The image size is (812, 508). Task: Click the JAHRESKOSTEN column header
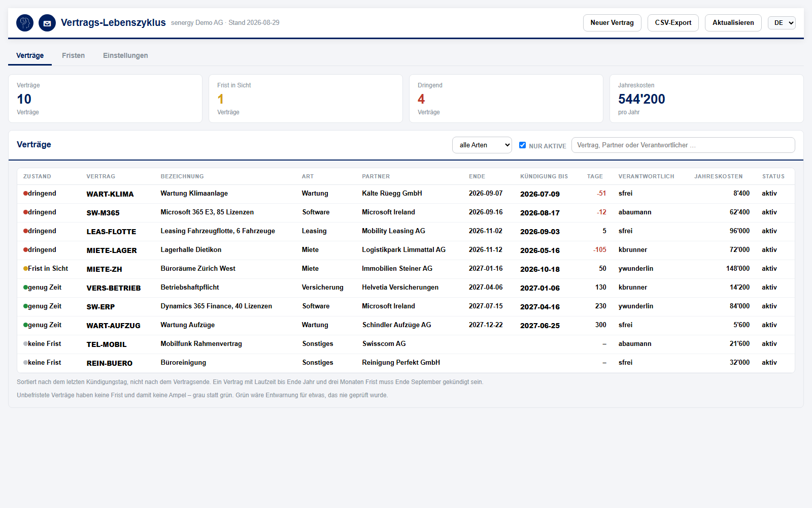(719, 176)
